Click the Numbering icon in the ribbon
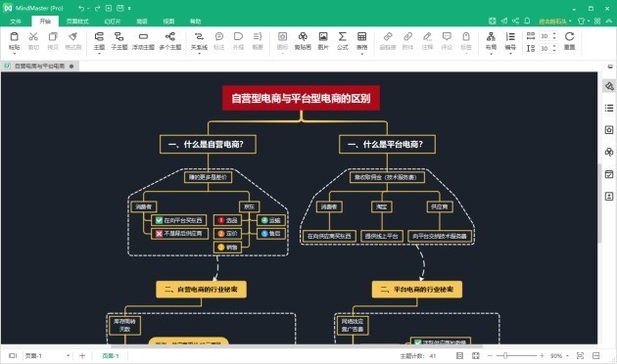 (510, 41)
